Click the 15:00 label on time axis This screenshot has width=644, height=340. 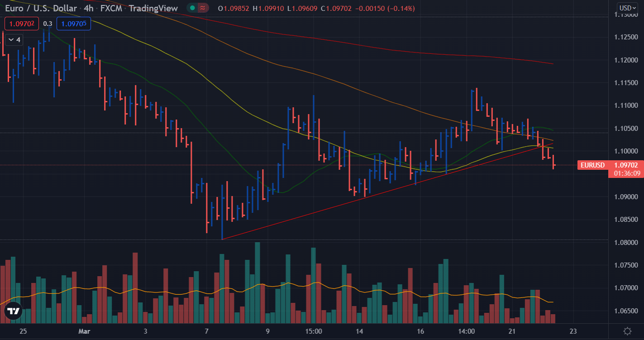(x=314, y=331)
